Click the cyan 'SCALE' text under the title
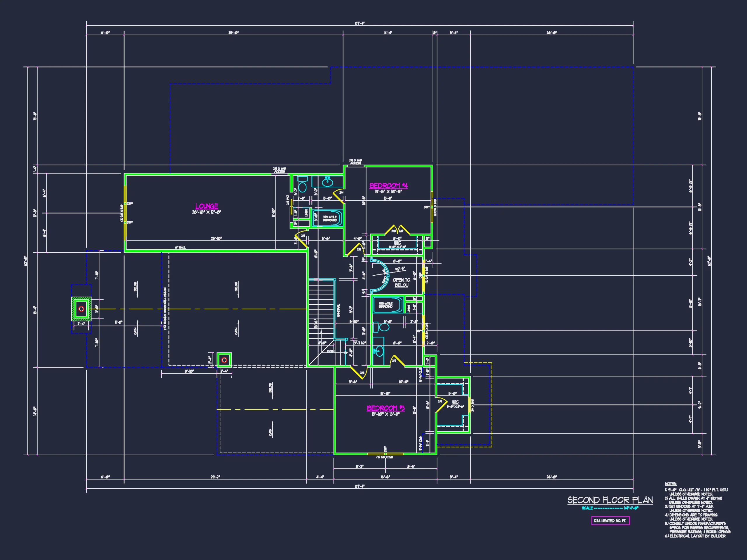This screenshot has height=560, width=747. (x=587, y=508)
